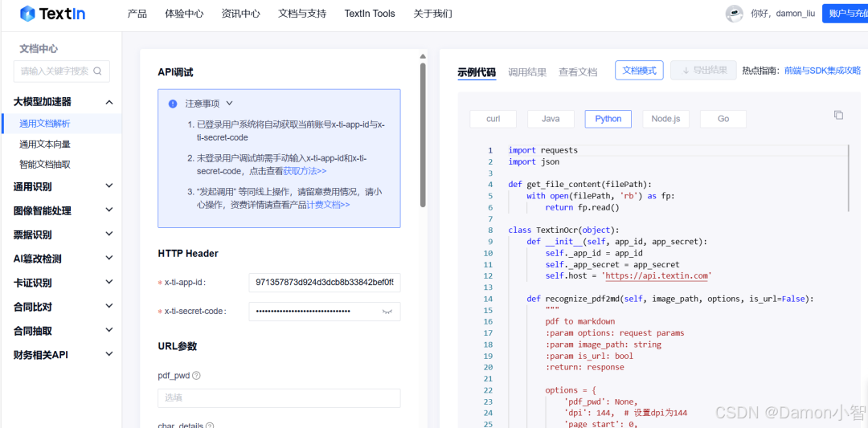Screen dimensions: 868x428
Task: Click code line "'pdf_pwd': None,"
Action: tap(600, 402)
